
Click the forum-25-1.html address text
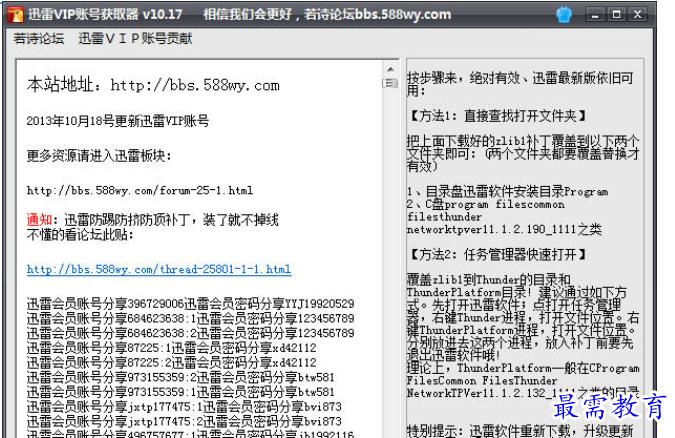tap(140, 190)
